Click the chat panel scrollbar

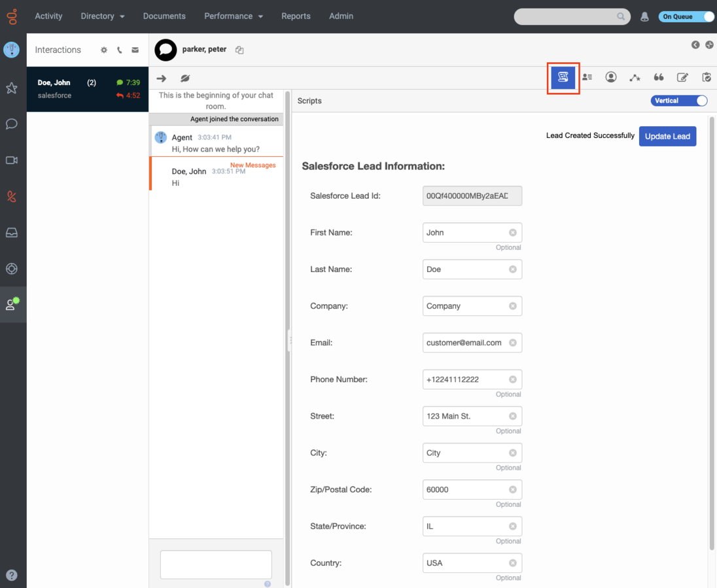(288, 338)
